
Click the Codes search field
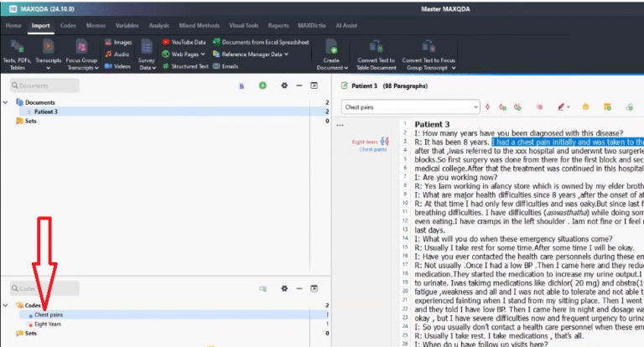click(x=44, y=288)
